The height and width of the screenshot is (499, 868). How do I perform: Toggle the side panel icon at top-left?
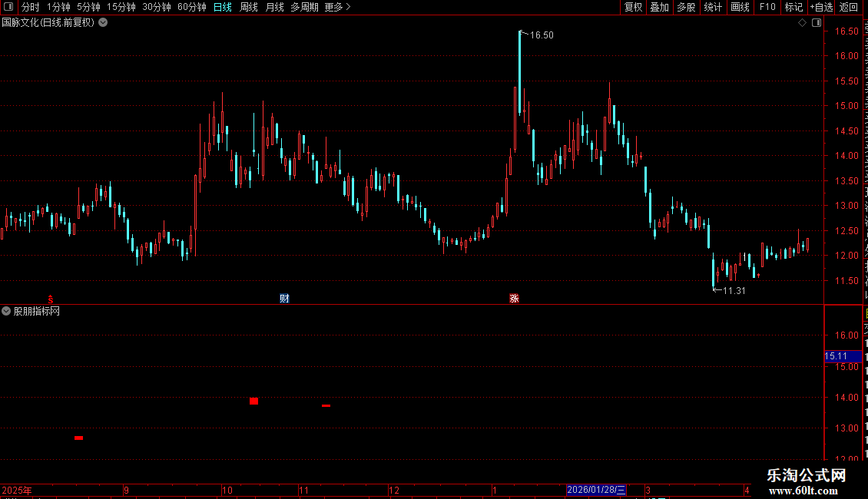8,7
